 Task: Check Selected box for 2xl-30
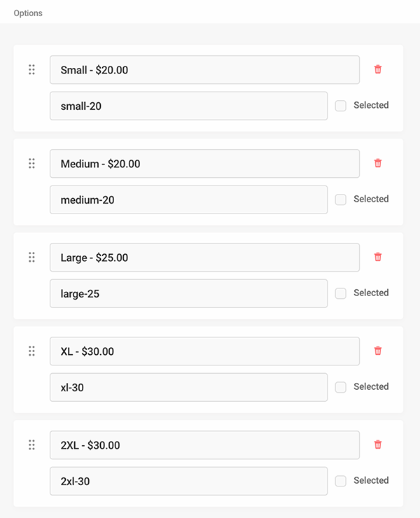tap(341, 481)
